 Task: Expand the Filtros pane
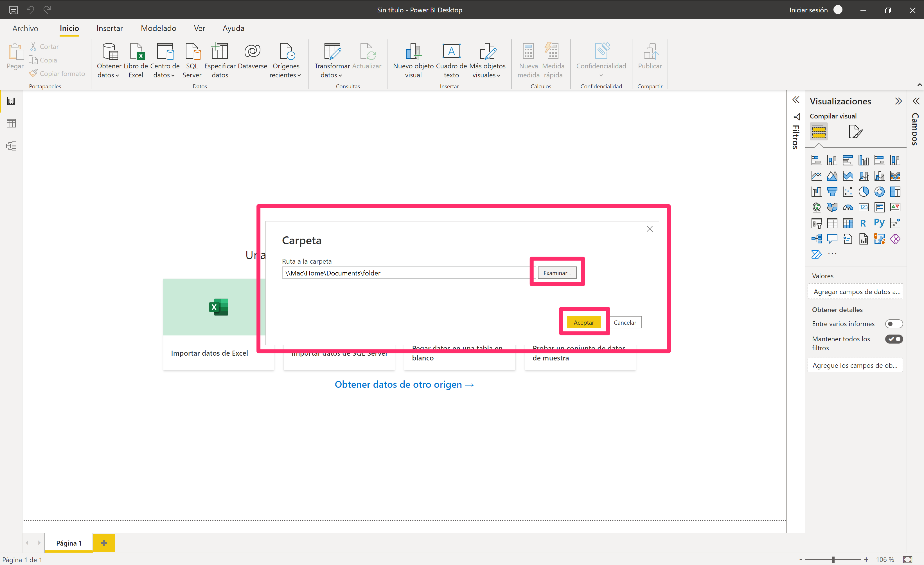click(796, 100)
